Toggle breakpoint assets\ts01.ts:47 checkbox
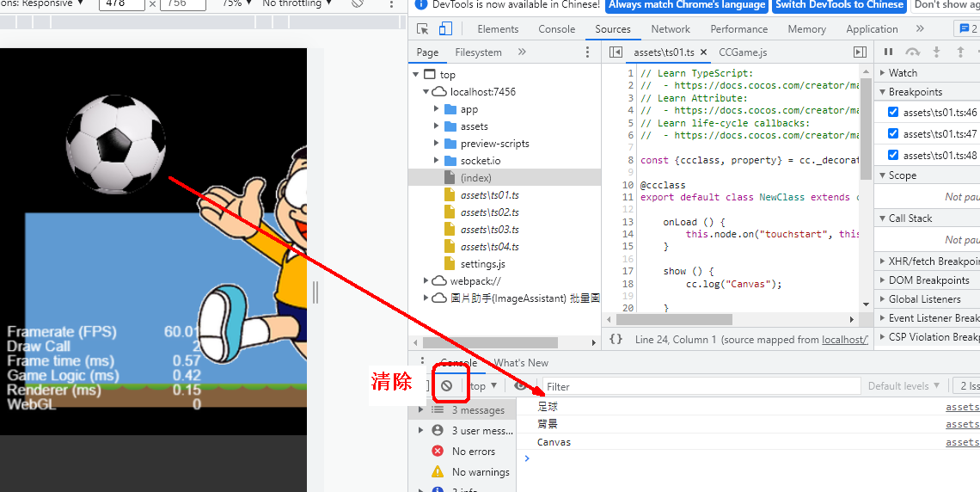980x492 pixels. (x=893, y=133)
